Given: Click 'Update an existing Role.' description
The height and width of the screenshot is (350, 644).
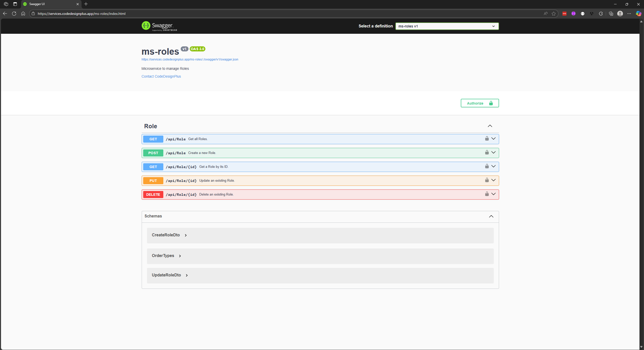Looking at the screenshot, I should tap(217, 181).
